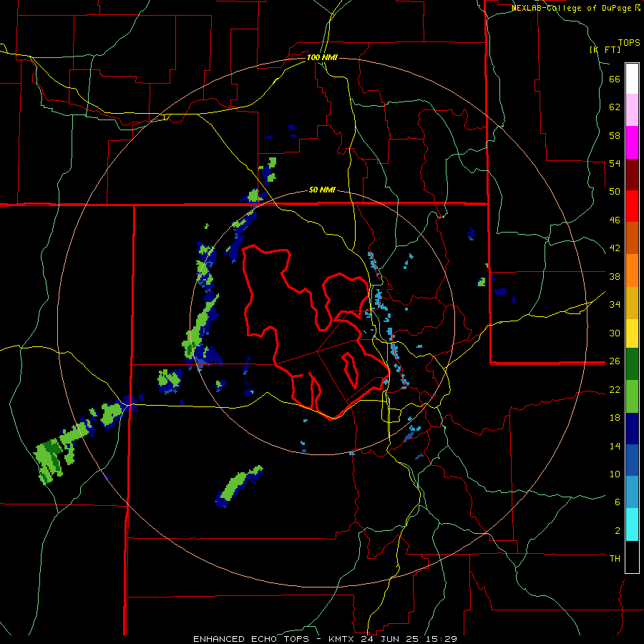Select the light green legend swatch
The height and width of the screenshot is (644, 644).
tap(632, 396)
